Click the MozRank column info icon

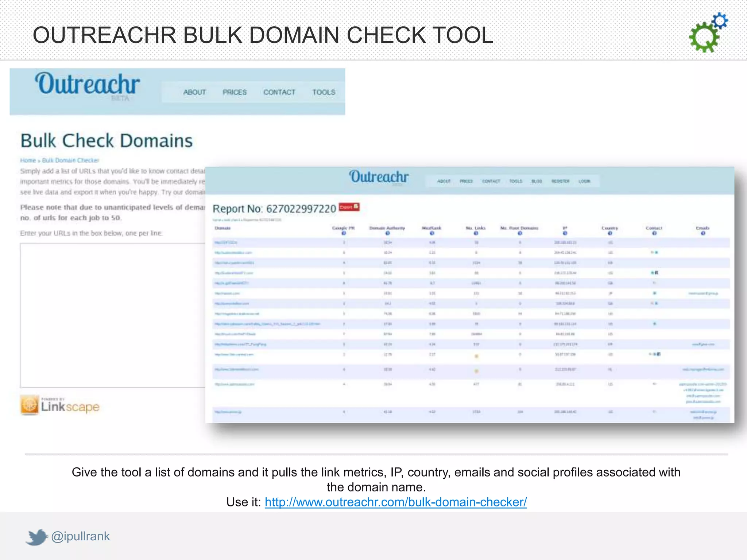tap(432, 233)
